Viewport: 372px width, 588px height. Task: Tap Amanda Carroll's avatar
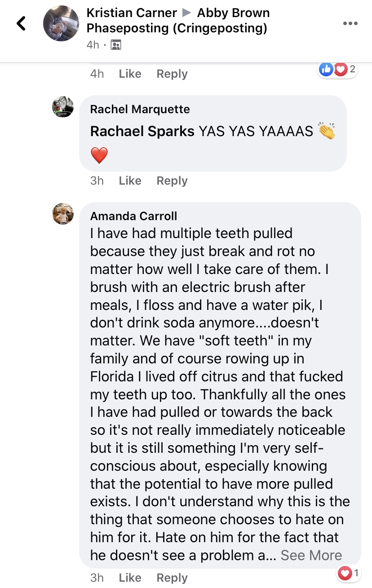click(62, 214)
